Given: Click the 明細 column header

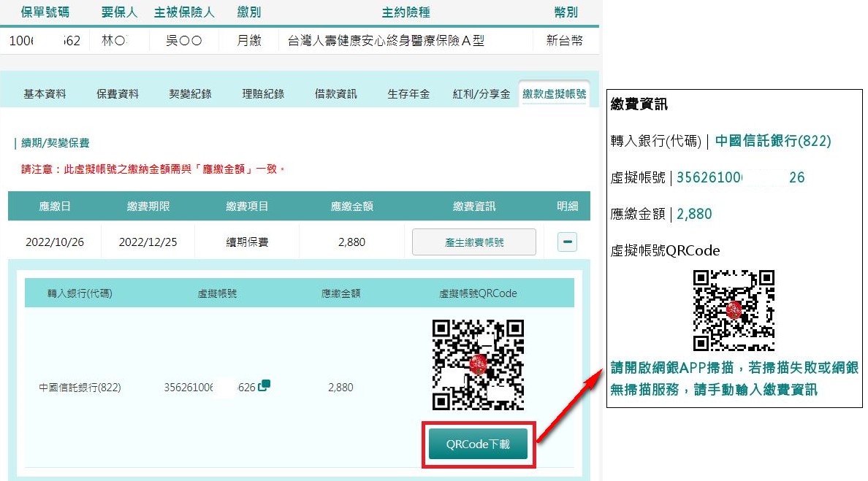Looking at the screenshot, I should click(x=568, y=207).
